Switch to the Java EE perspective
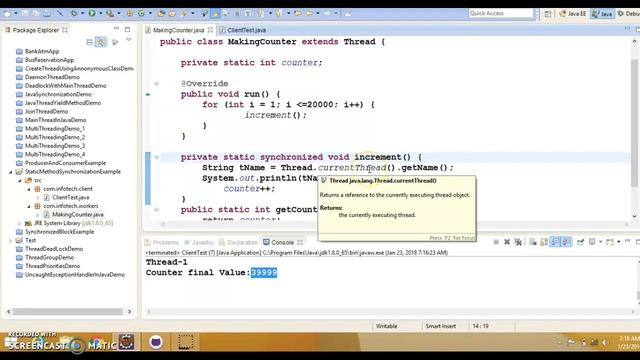Screen dimensions: 640x360 pos(573,13)
